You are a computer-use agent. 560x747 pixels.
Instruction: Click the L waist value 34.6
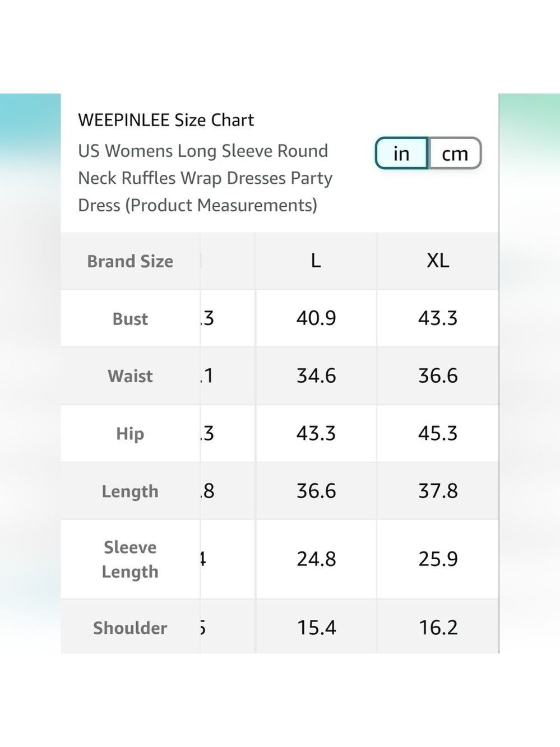click(316, 375)
